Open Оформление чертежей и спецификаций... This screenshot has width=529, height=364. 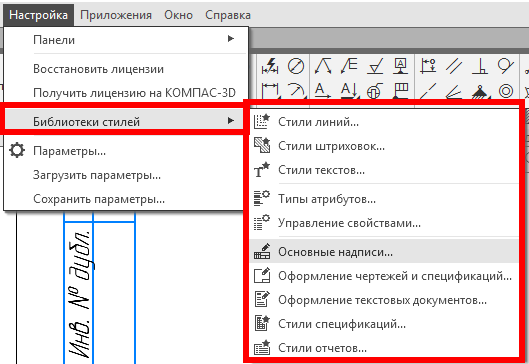pyautogui.click(x=384, y=276)
